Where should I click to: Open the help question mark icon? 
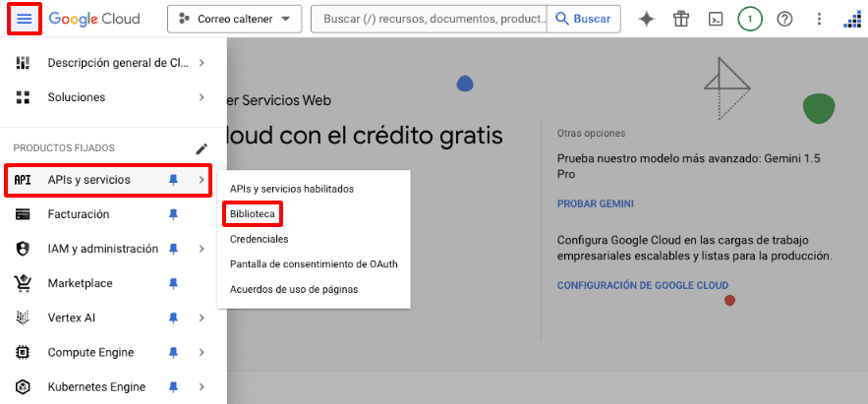click(x=784, y=19)
